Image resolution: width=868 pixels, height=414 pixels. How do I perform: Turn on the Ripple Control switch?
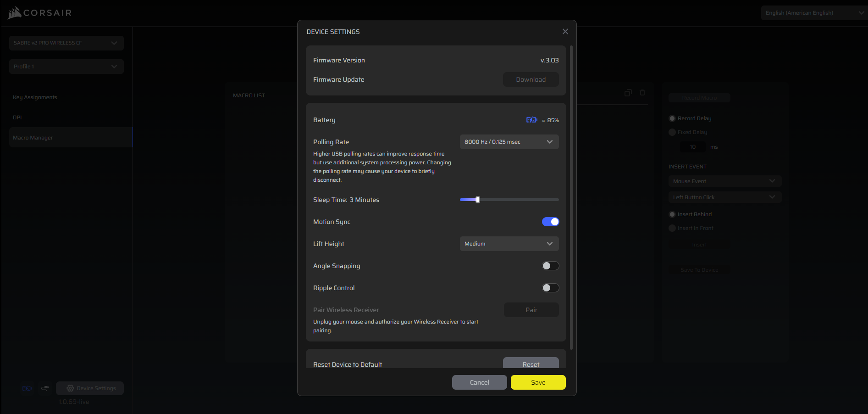550,288
